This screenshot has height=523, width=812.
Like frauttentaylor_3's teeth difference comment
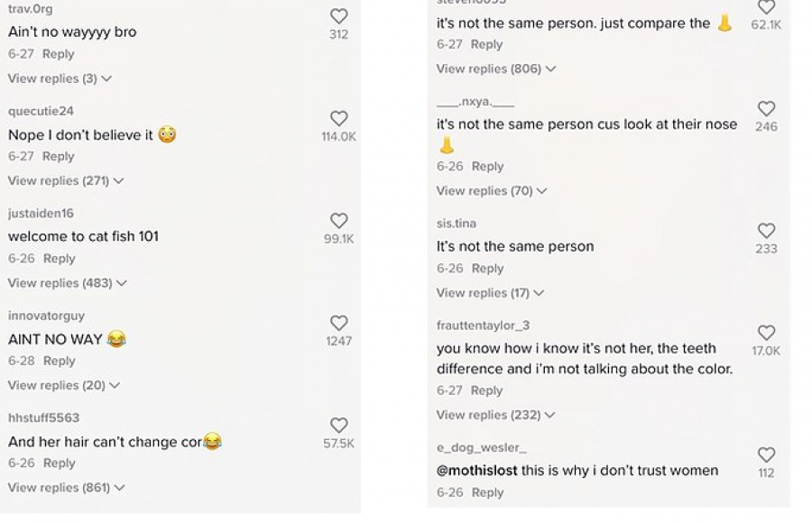coord(766,333)
